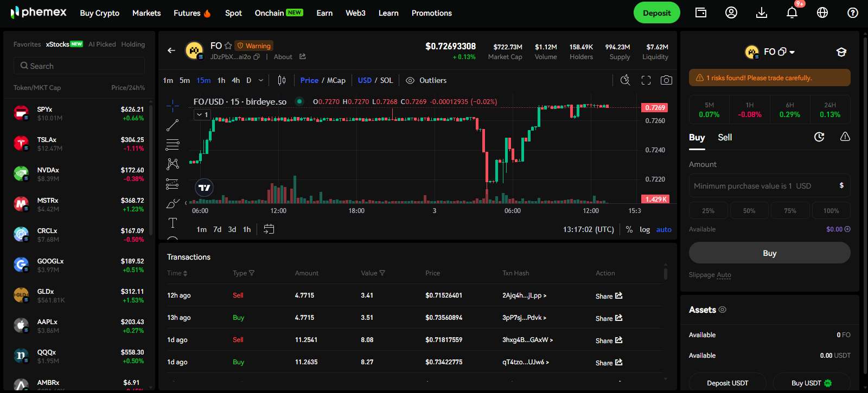
Task: Open the candlestick chart type icon
Action: click(x=282, y=80)
